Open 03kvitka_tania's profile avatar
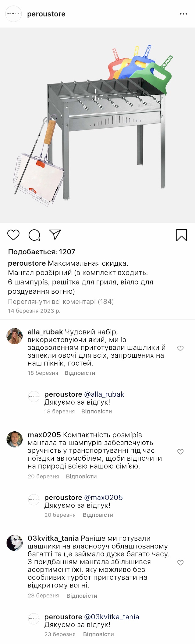 (x=15, y=543)
